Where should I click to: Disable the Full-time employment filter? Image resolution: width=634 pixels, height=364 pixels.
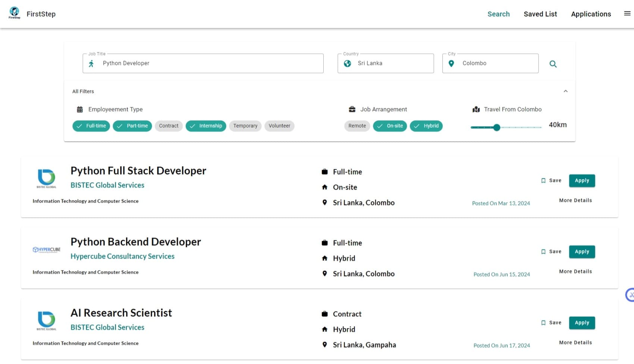tap(91, 126)
